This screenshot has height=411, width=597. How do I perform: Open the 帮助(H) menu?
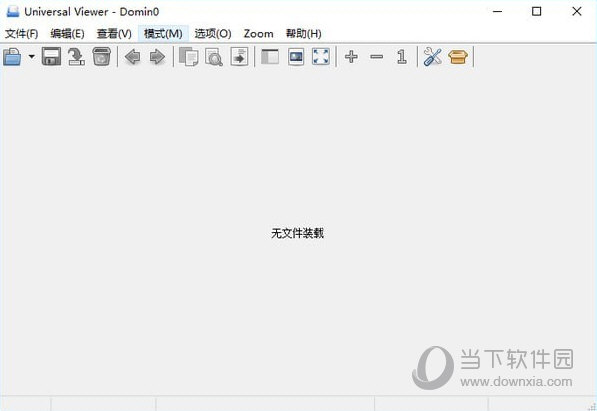[304, 34]
